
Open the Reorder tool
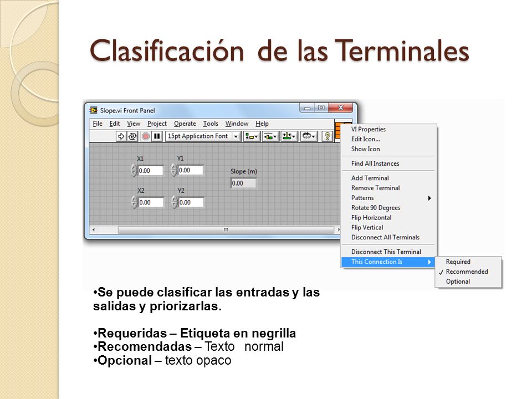[309, 136]
